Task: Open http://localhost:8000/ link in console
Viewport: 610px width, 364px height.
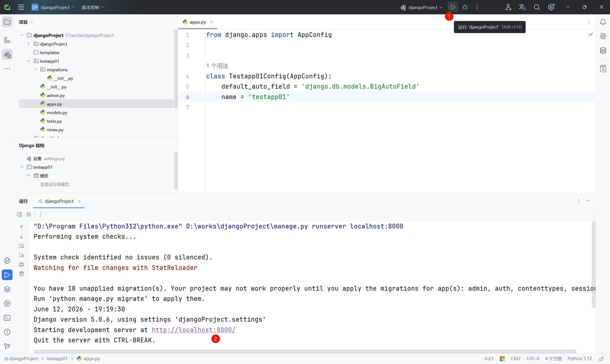Action: [193, 330]
